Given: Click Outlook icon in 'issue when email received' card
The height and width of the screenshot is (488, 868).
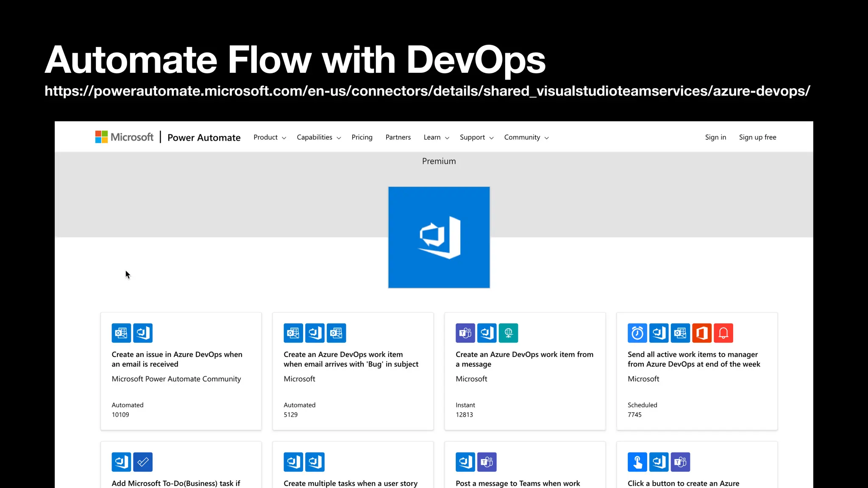Looking at the screenshot, I should 121,333.
